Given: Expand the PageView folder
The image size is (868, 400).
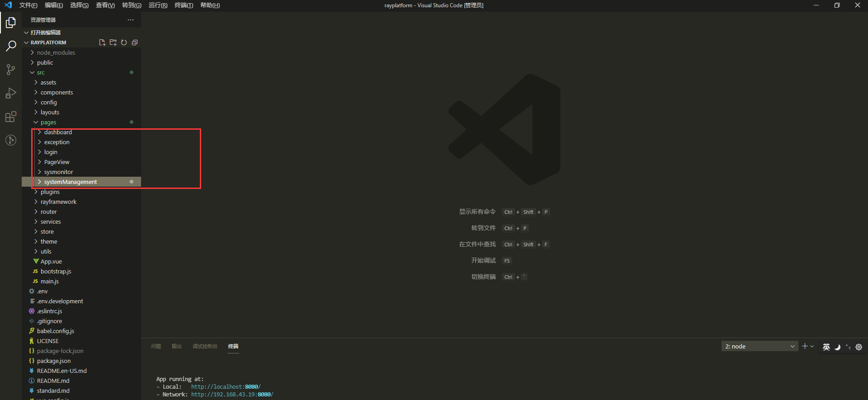Looking at the screenshot, I should pyautogui.click(x=81, y=162).
